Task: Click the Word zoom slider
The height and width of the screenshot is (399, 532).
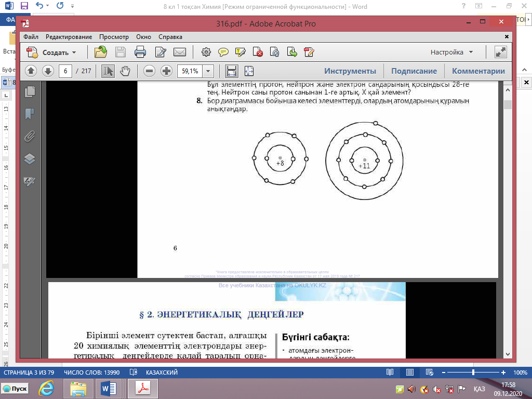Action: 473,373
